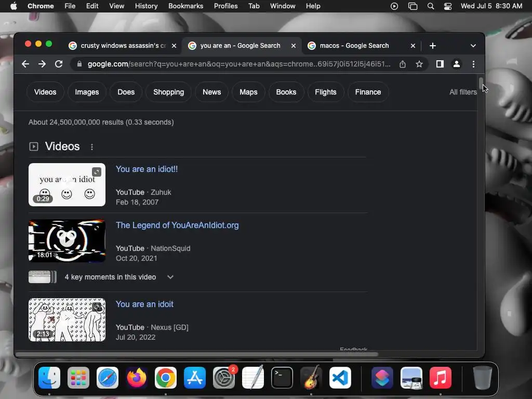Play the 2:13 video thumbnail
The height and width of the screenshot is (399, 532).
[67, 320]
